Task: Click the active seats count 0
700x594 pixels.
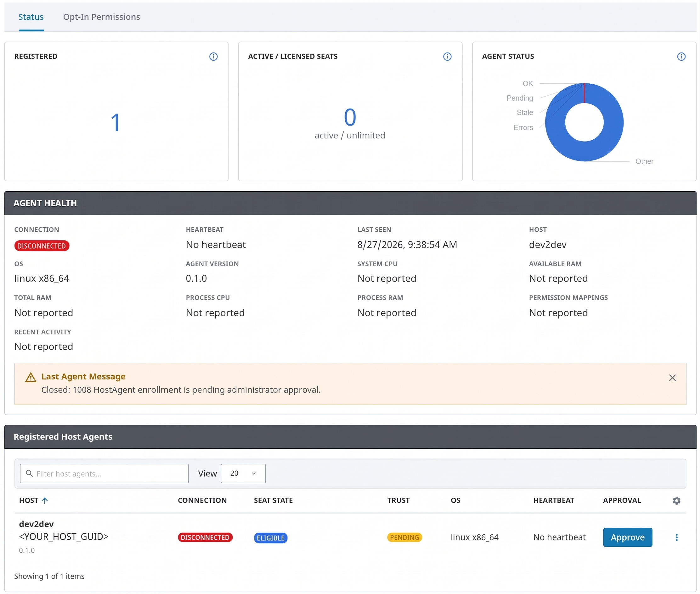Action: (x=350, y=117)
